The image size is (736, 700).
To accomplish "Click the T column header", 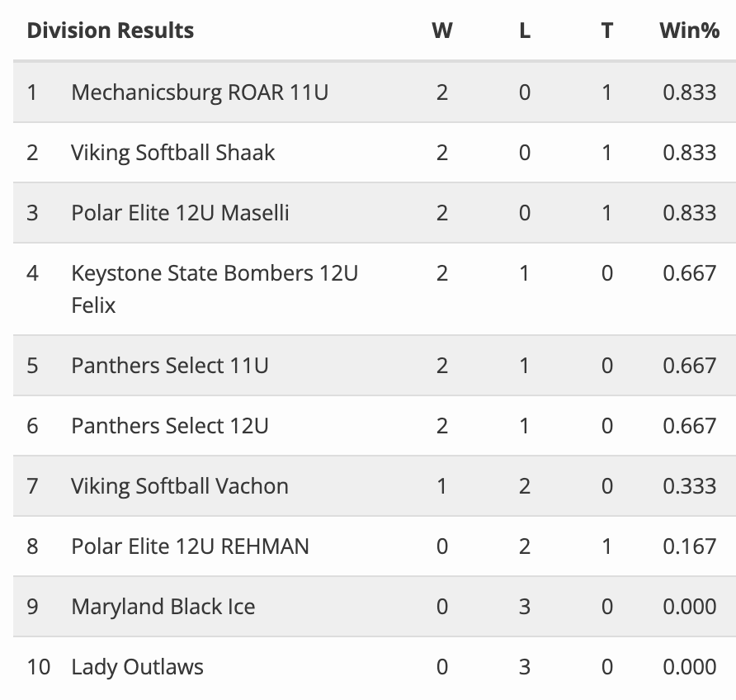I will coord(607,31).
